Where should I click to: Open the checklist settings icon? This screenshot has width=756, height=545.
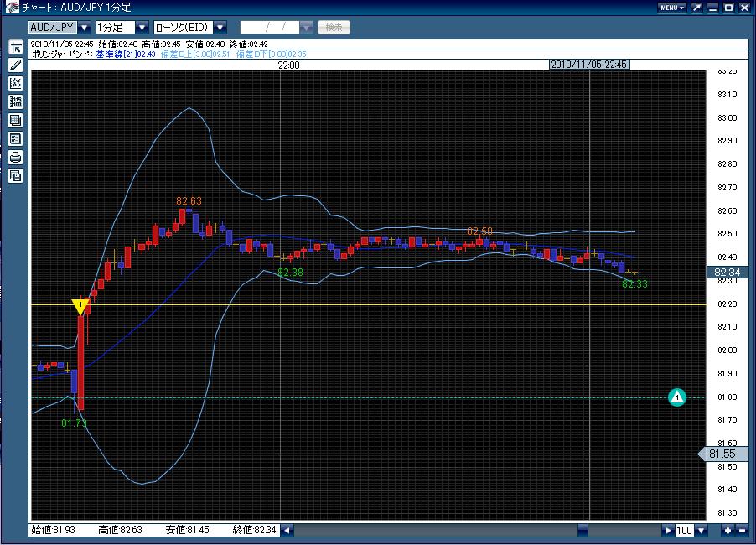click(15, 139)
